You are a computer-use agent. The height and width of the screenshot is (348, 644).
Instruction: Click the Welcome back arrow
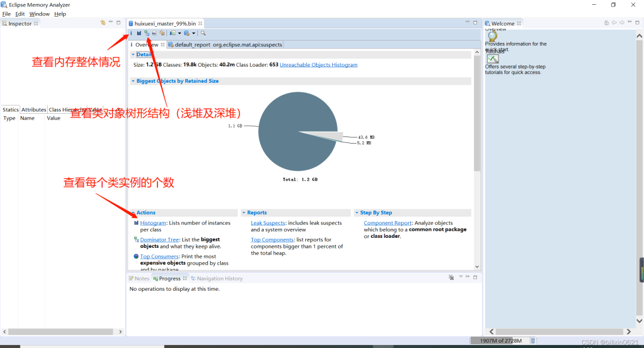pos(614,23)
